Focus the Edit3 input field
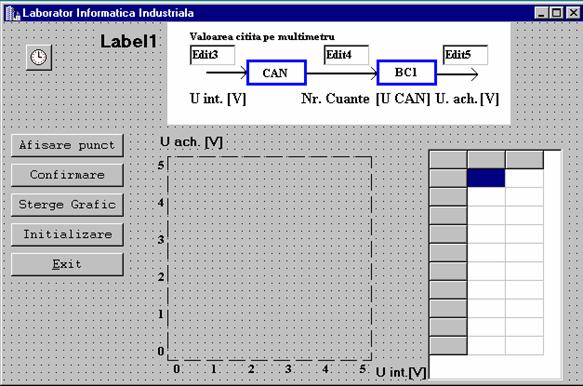The image size is (583, 386). (212, 55)
